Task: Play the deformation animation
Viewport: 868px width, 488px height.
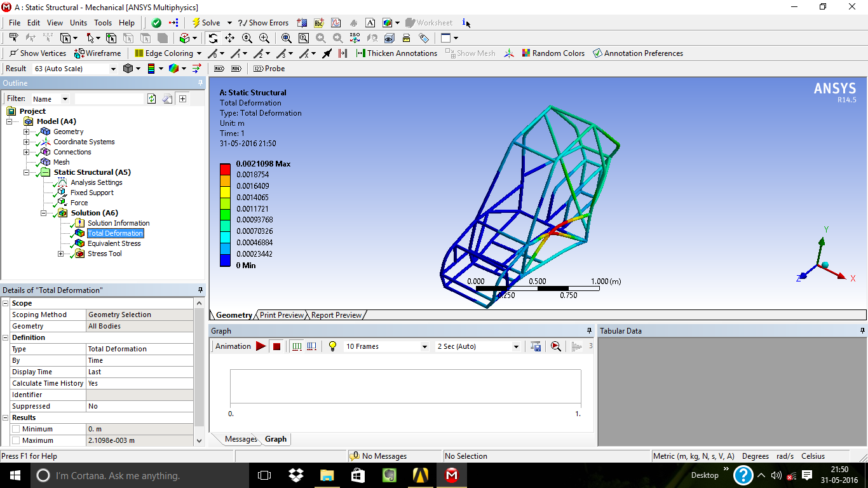Action: [261, 346]
